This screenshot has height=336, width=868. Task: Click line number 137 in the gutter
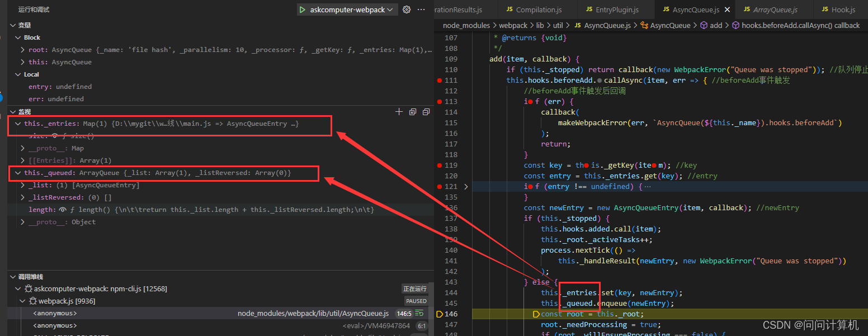tap(451, 219)
